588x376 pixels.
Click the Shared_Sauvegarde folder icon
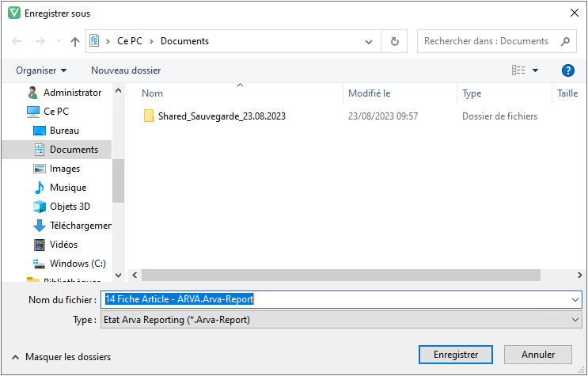[x=149, y=116]
